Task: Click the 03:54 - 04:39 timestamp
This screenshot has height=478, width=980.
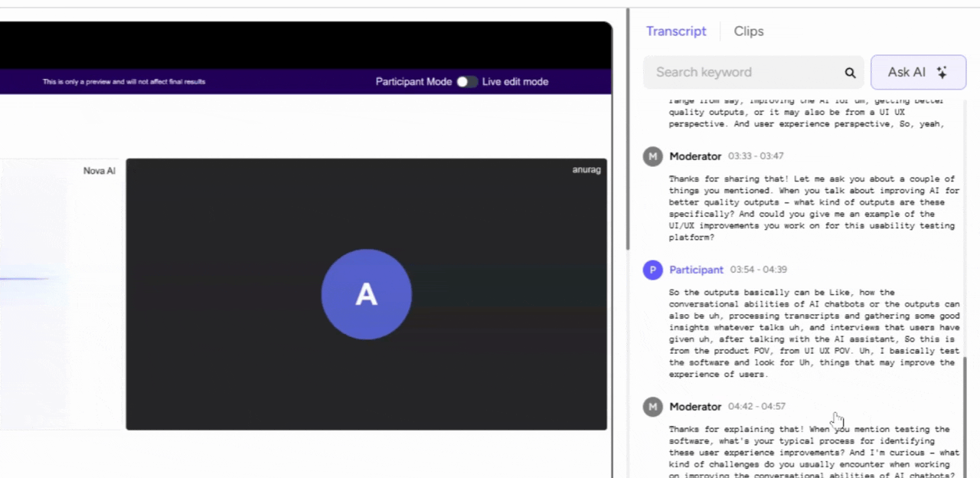Action: pos(758,270)
